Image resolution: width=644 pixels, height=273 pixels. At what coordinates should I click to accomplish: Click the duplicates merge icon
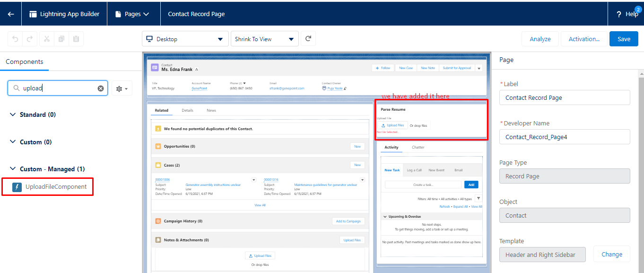click(x=158, y=129)
